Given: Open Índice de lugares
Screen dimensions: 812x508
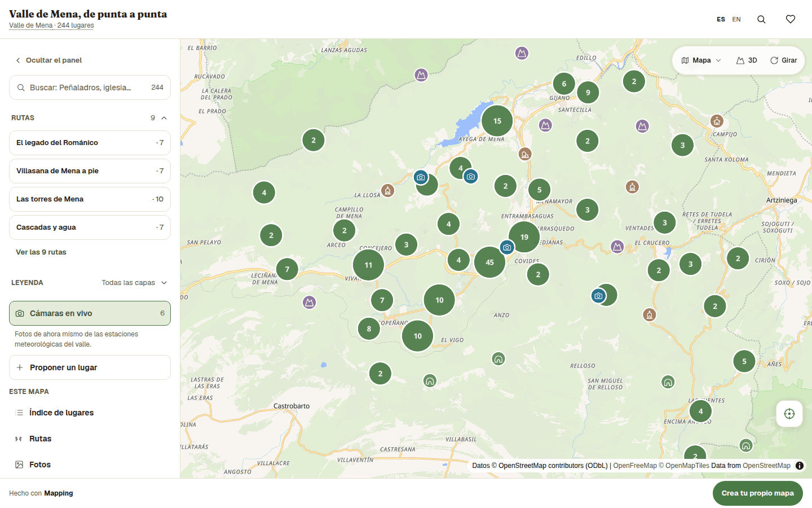Looking at the screenshot, I should point(61,413).
